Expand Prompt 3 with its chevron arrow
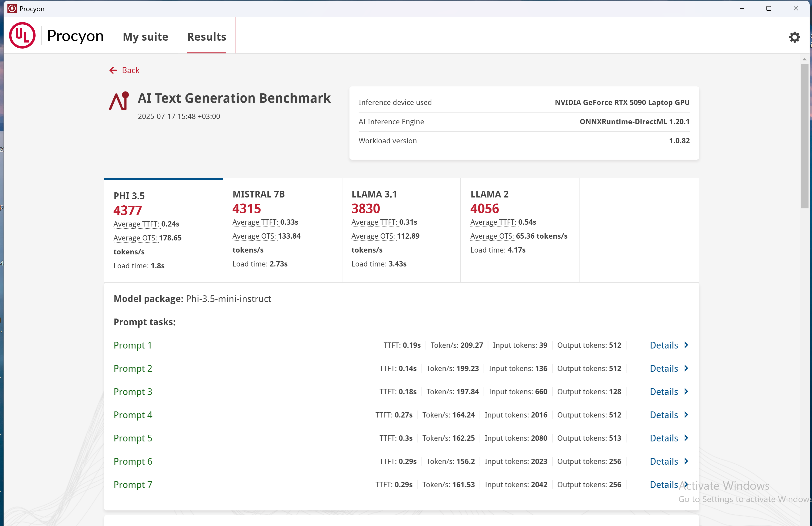This screenshot has width=812, height=526. [686, 392]
